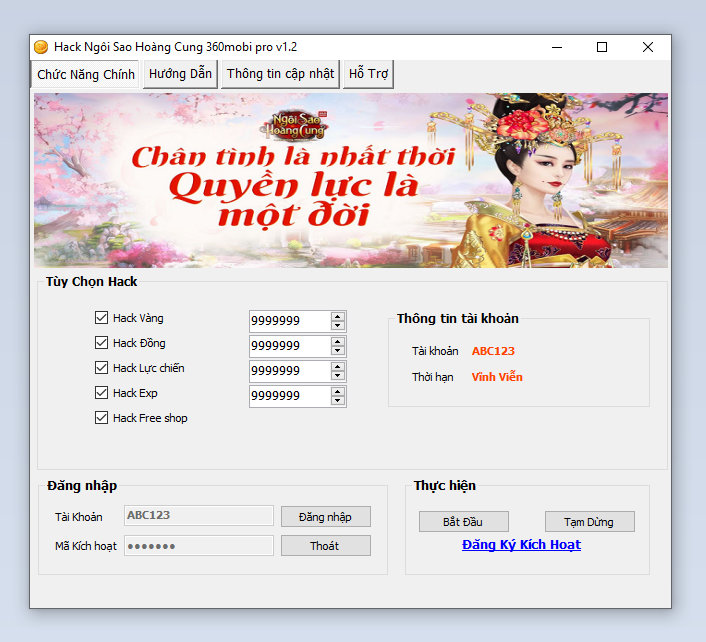This screenshot has width=706, height=642.
Task: Click the Bắt Đầu button
Action: (463, 522)
